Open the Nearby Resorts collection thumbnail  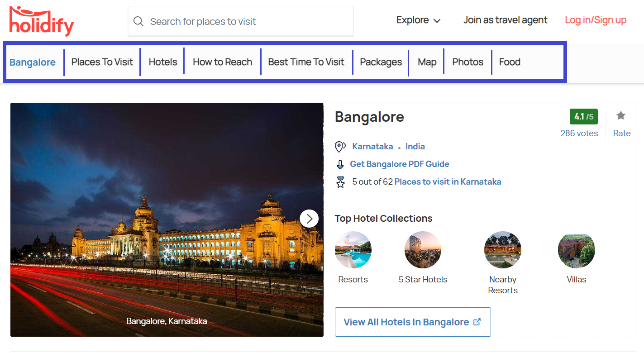503,250
